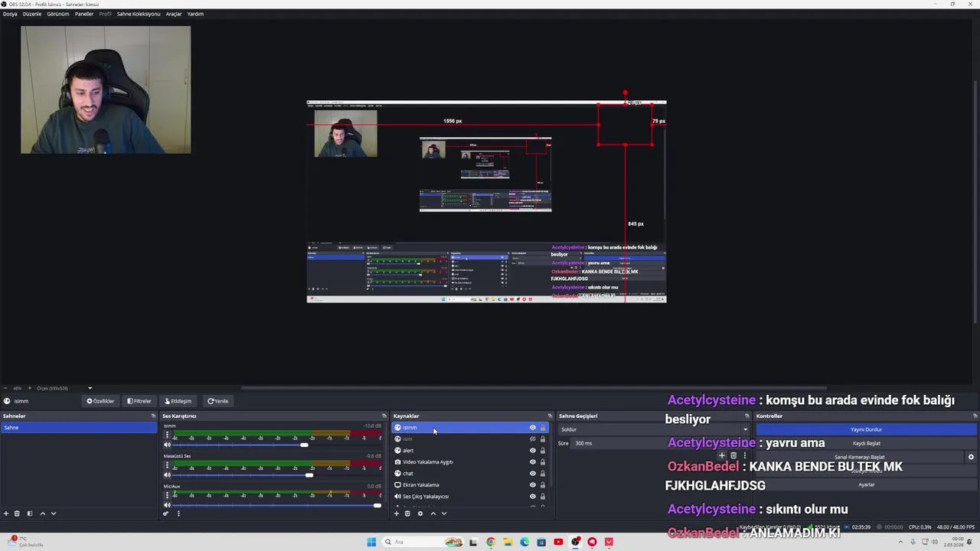The width and height of the screenshot is (980, 551).
Task: Open the Dosya menu
Action: 10,14
